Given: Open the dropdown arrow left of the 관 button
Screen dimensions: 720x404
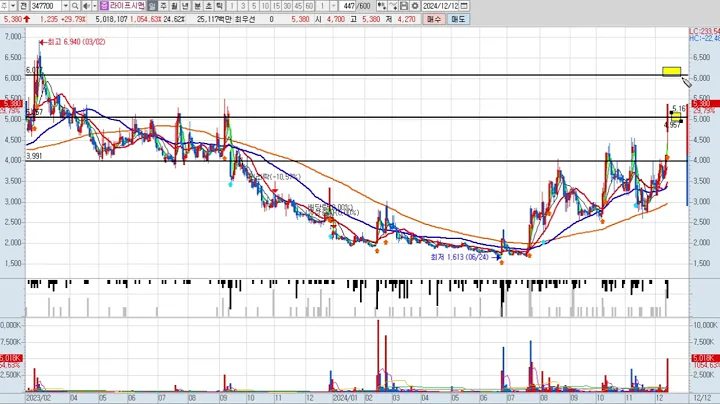Looking at the screenshot, I should point(13,6).
